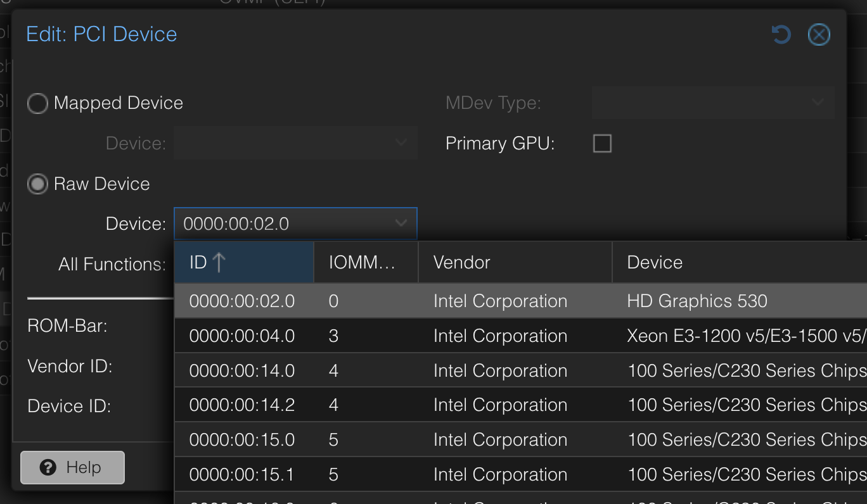Select the Xeon E3-1200 device at 0000:00:04.0

[x=444, y=336]
